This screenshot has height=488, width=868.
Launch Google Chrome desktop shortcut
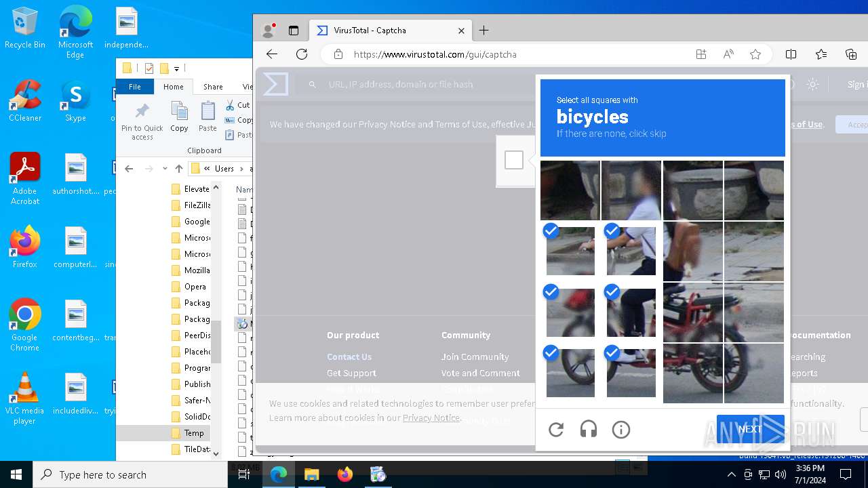click(x=25, y=325)
